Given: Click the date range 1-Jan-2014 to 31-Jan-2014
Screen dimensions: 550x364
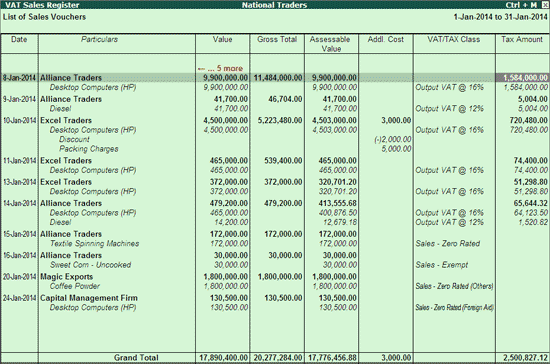Looking at the screenshot, I should pos(500,17).
